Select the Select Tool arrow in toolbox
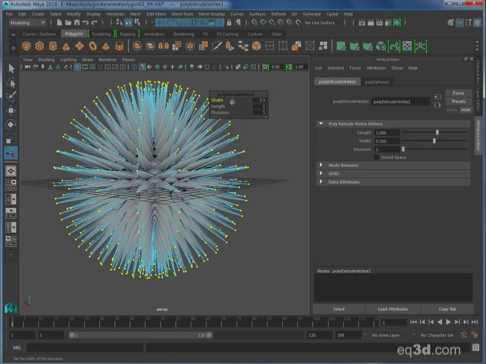486x364 pixels. 11,68
